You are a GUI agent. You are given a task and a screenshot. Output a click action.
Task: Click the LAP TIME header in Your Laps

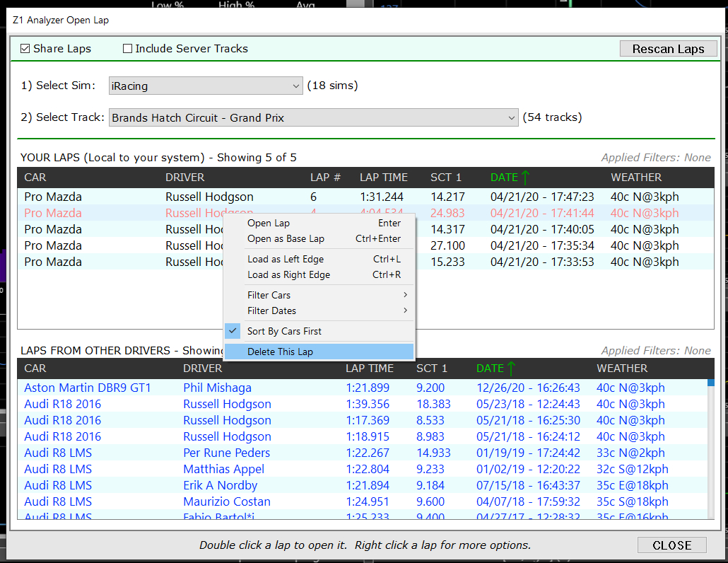[x=384, y=178]
